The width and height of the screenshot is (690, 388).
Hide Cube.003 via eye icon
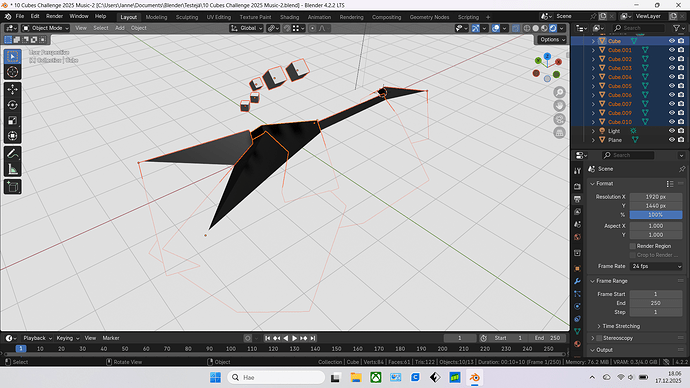(672, 68)
